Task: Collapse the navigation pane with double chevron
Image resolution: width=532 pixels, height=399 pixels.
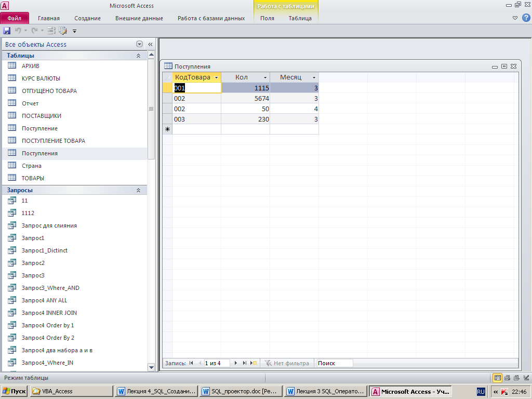Action: tap(150, 44)
